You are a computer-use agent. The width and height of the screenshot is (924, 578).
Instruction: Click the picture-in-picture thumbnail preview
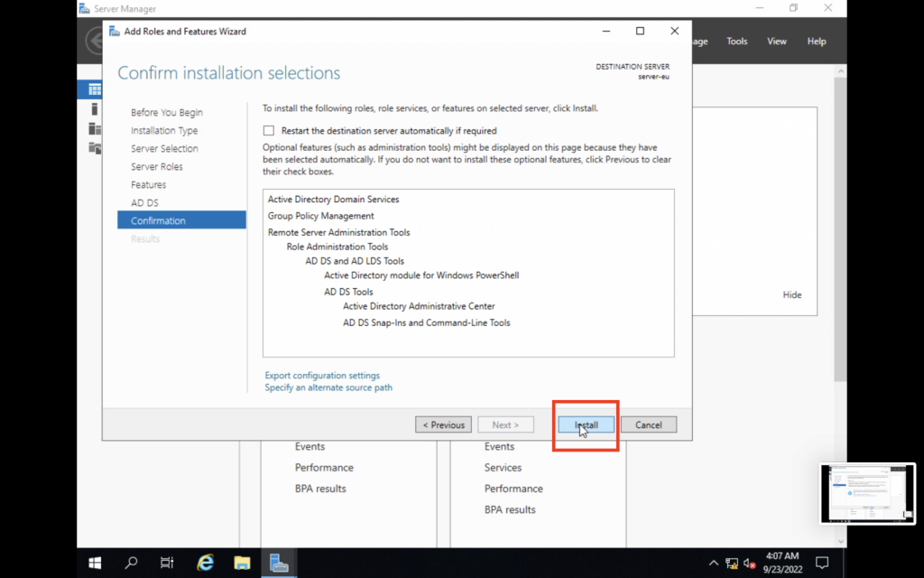click(867, 494)
